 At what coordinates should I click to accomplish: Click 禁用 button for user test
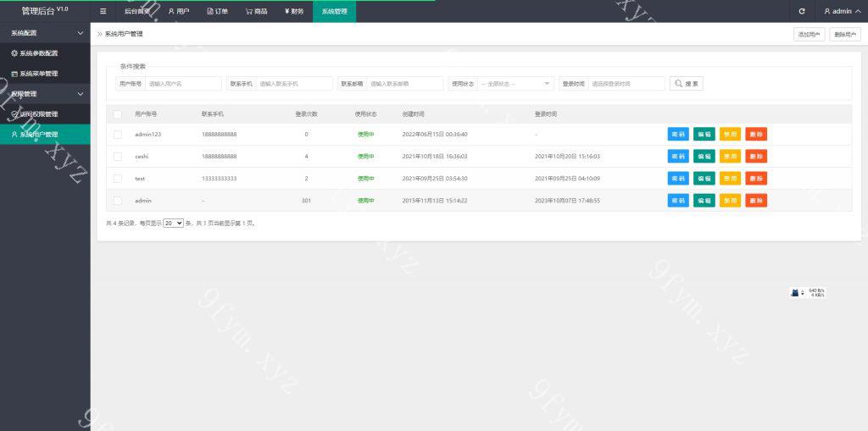[730, 178]
